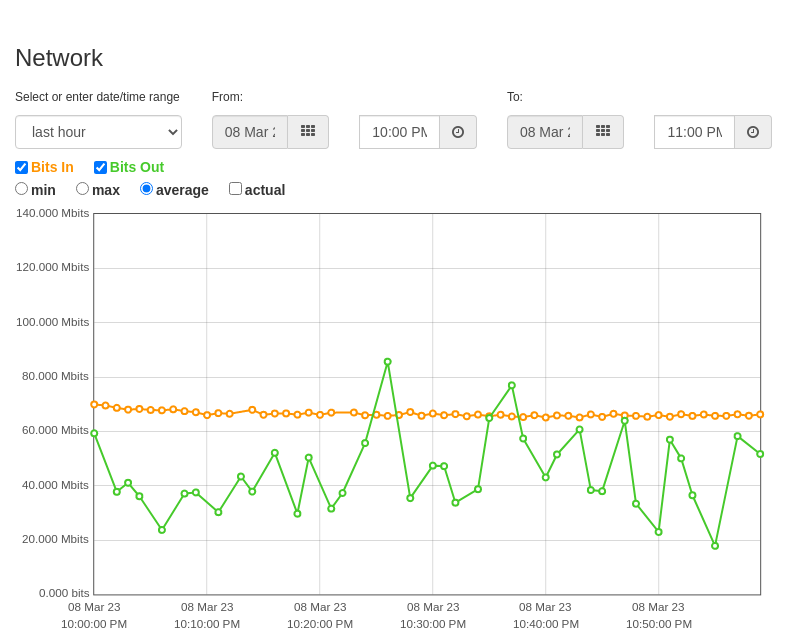Click the Bits Out peak data point
The width and height of the screenshot is (787, 634).
387,361
